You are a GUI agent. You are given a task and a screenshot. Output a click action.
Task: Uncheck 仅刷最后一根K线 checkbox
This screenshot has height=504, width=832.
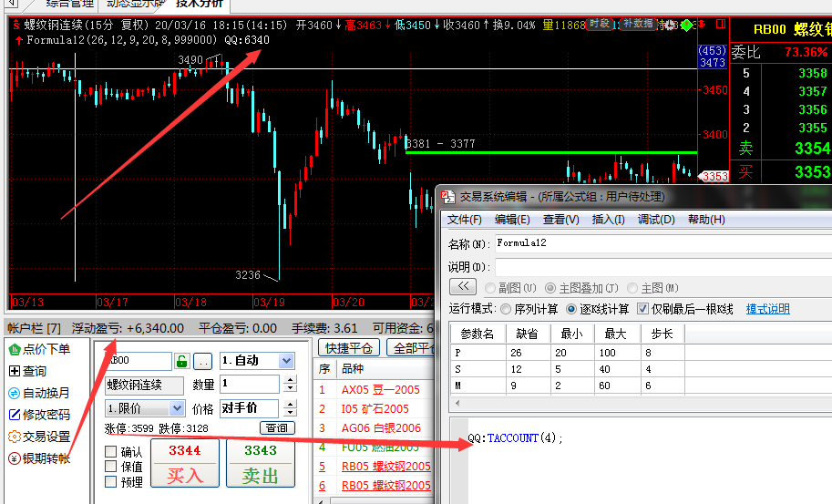click(642, 309)
